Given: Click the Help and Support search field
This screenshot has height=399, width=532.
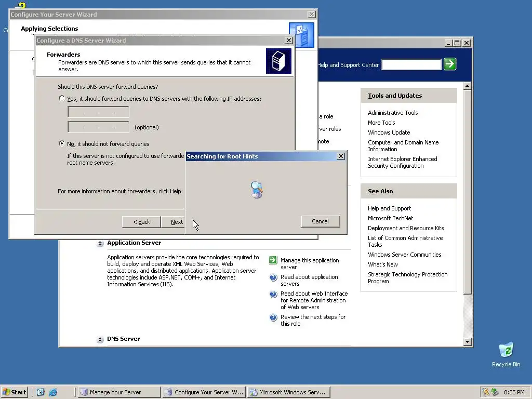Looking at the screenshot, I should pos(411,64).
